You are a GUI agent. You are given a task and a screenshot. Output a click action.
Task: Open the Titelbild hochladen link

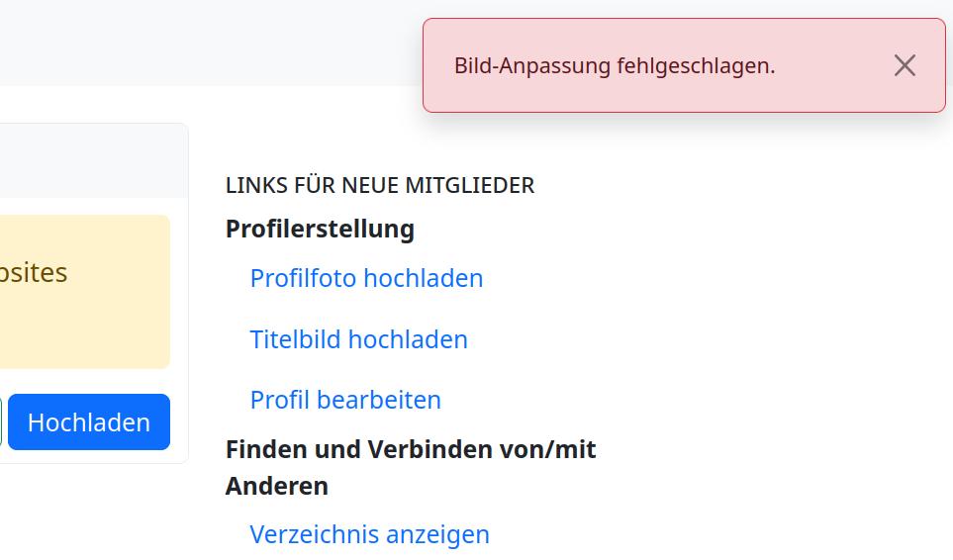(x=358, y=339)
